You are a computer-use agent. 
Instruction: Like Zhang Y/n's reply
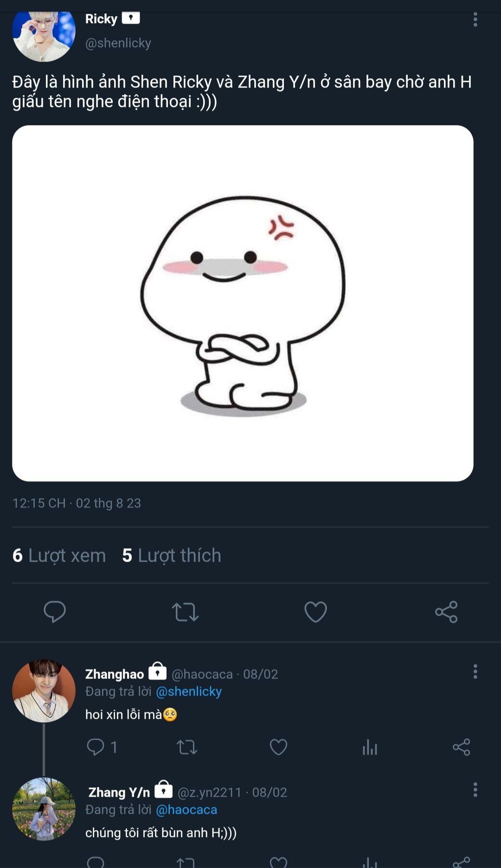click(278, 862)
